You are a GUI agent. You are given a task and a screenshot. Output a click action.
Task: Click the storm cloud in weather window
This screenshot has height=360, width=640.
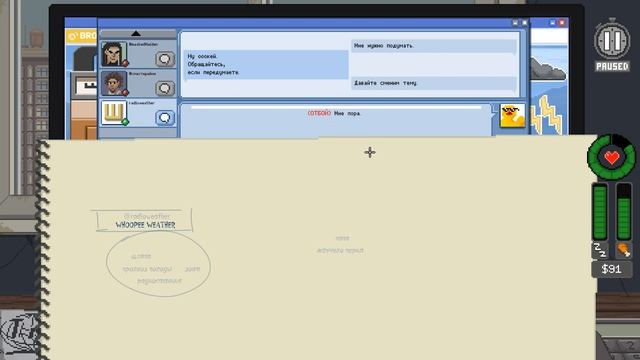[548, 69]
